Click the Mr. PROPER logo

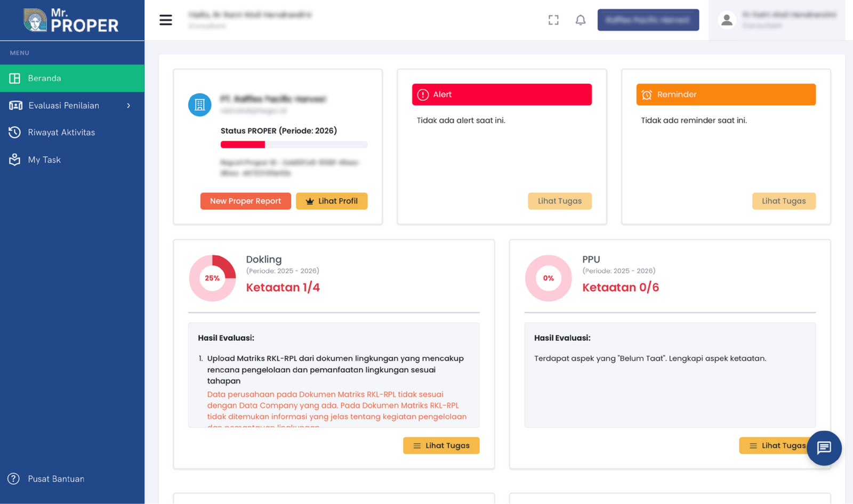(x=71, y=20)
